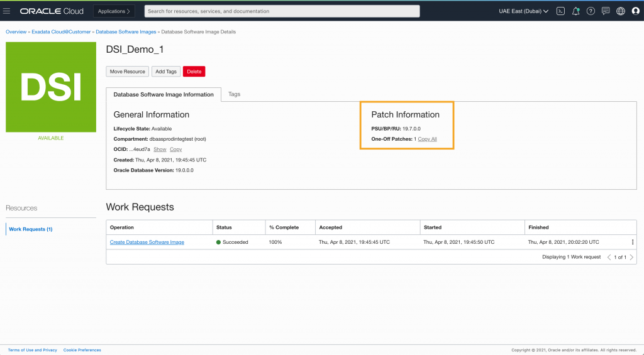
Task: Expand the Applications dropdown
Action: tap(114, 11)
